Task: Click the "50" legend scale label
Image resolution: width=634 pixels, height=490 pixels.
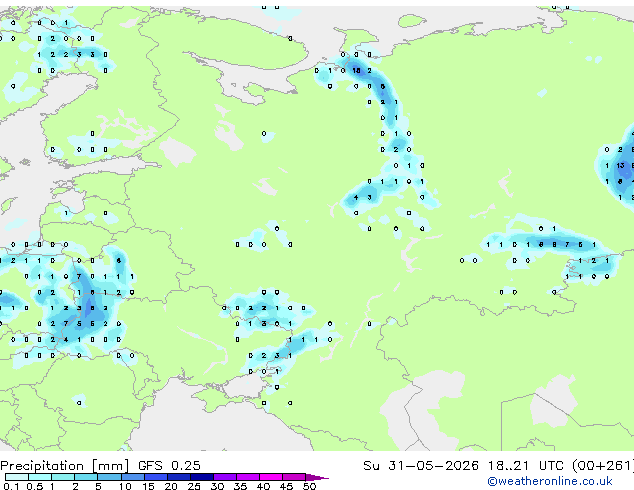Action: pyautogui.click(x=309, y=486)
